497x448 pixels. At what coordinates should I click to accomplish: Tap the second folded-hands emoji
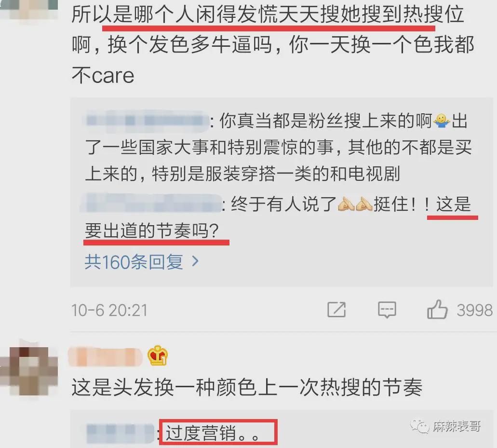coord(364,204)
